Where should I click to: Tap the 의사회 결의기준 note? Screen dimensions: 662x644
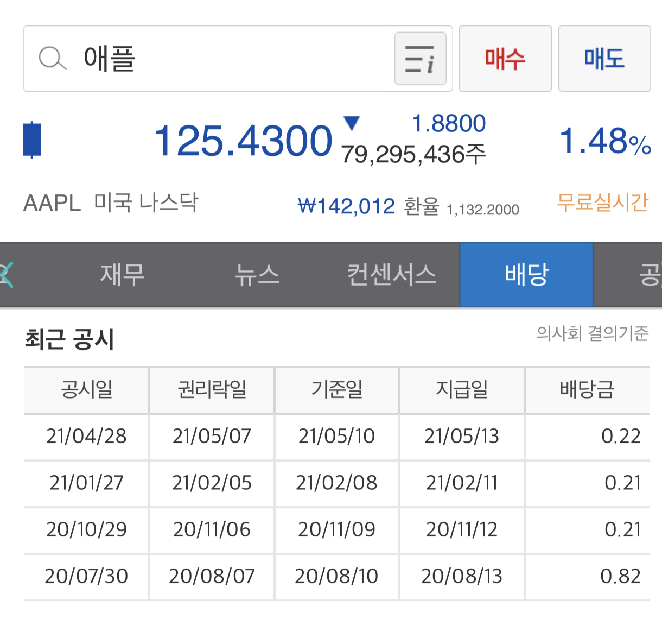[593, 333]
